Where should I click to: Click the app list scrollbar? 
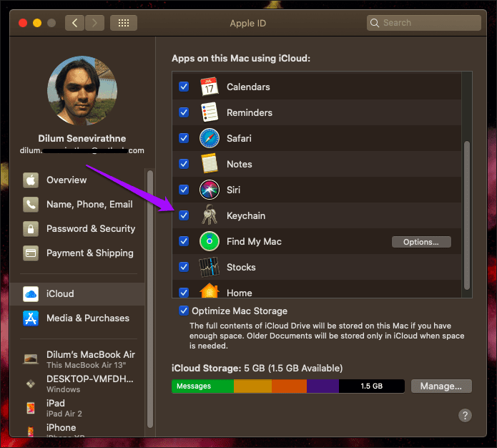pyautogui.click(x=466, y=215)
